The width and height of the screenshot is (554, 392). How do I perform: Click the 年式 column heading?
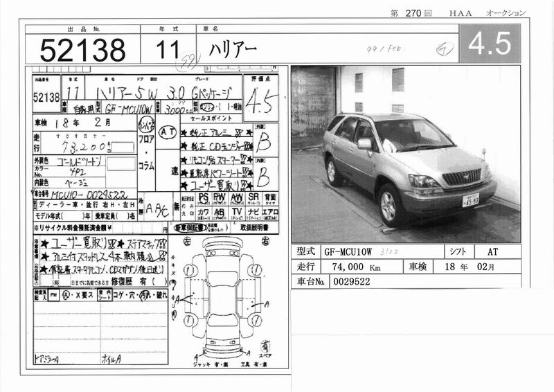click(x=168, y=29)
